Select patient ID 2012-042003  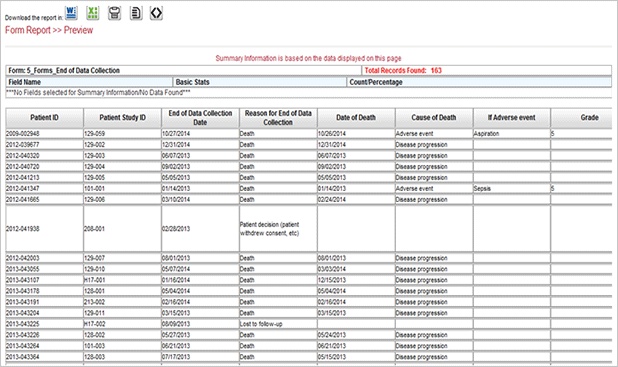[x=22, y=258]
